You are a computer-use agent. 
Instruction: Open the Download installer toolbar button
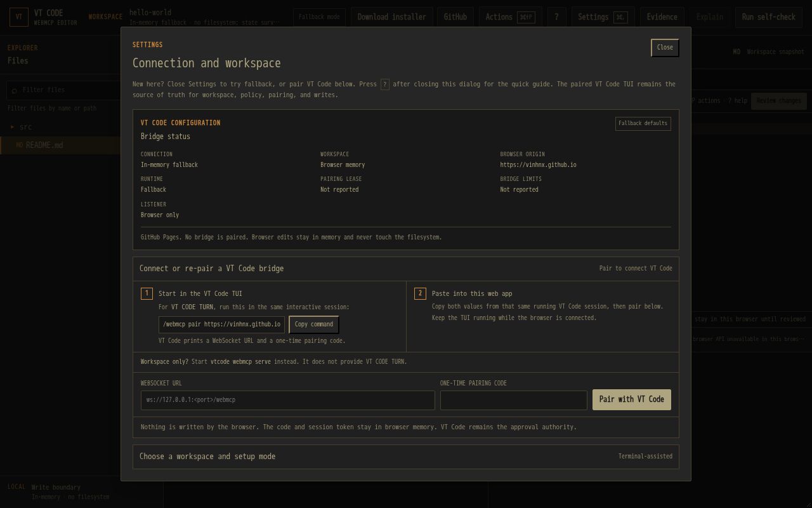(x=392, y=17)
